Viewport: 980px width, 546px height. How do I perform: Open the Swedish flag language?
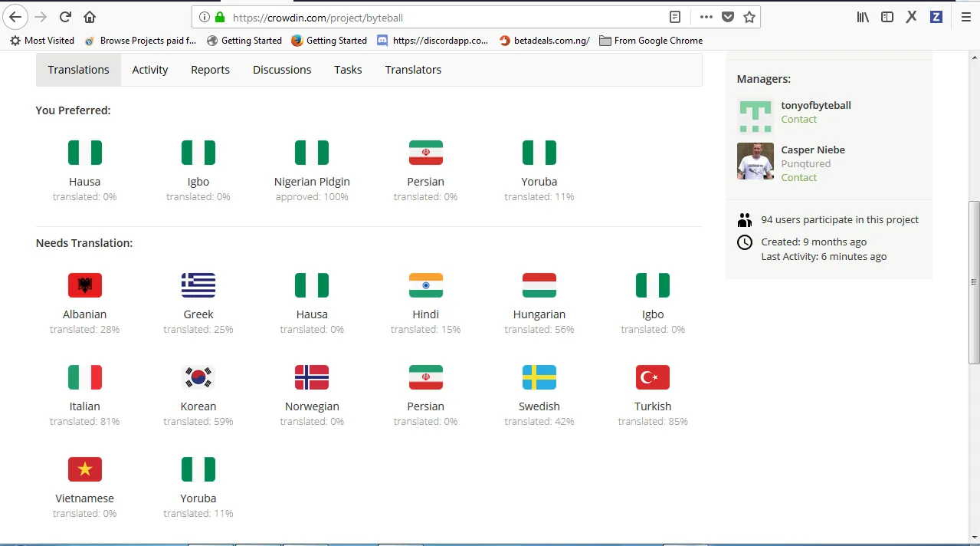click(539, 377)
